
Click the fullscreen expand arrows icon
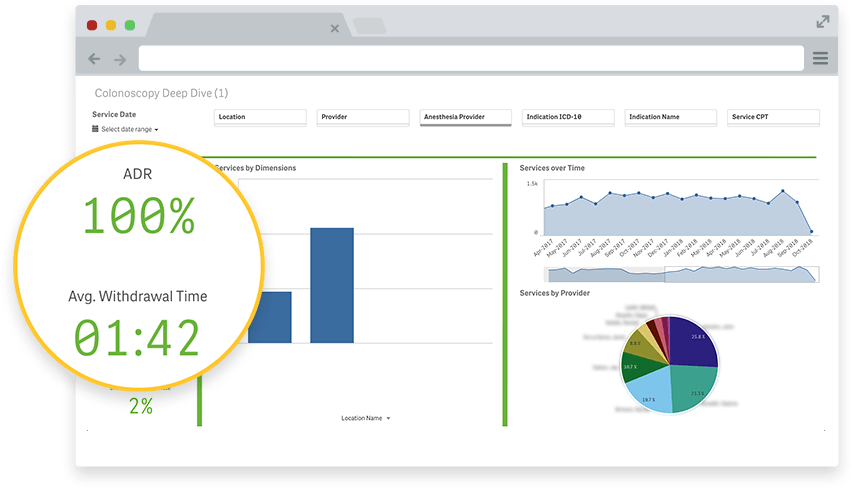823,22
